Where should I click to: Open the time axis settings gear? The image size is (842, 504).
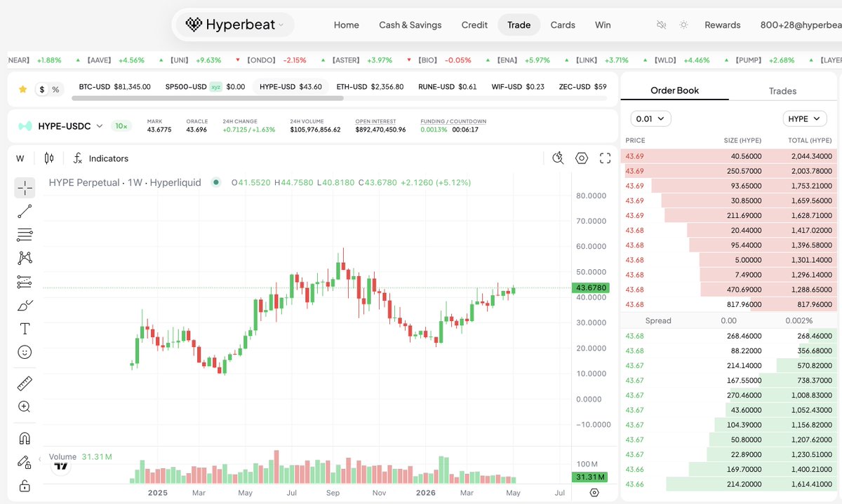tap(594, 493)
